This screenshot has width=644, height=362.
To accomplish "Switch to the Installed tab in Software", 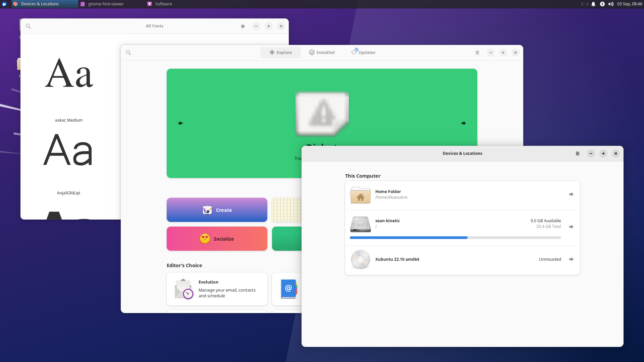I will pyautogui.click(x=321, y=52).
